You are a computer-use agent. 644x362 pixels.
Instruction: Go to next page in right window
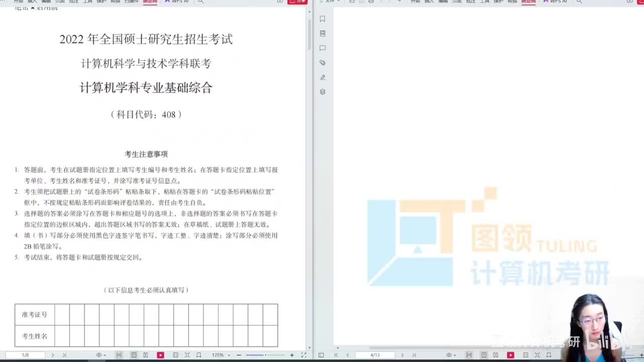tap(402, 355)
